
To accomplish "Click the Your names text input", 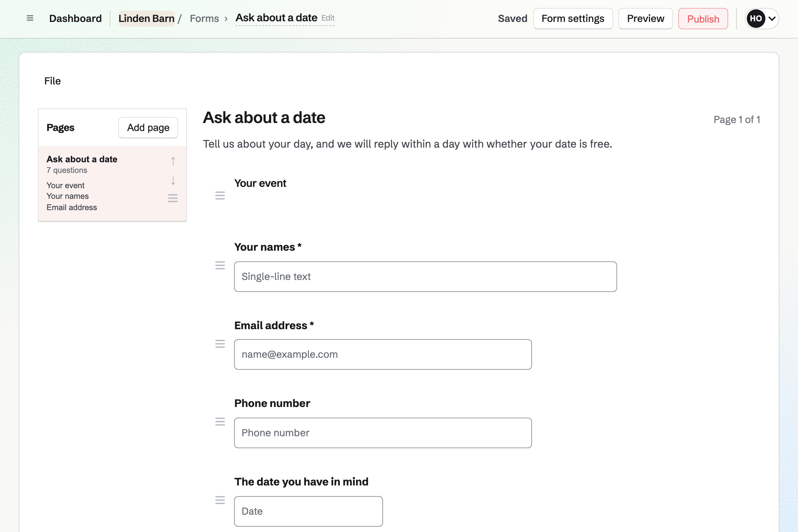I will [x=426, y=277].
